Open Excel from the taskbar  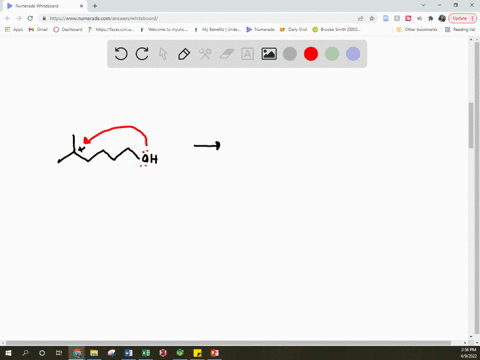146,353
